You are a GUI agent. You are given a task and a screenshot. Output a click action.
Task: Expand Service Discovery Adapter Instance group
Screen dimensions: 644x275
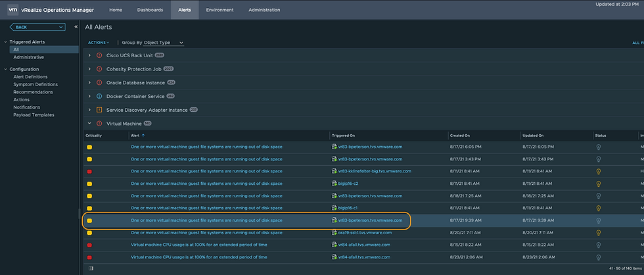click(89, 110)
